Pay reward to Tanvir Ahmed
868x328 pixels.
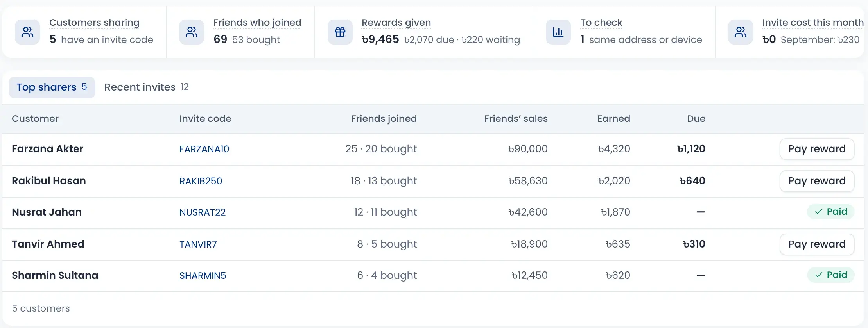pyautogui.click(x=817, y=244)
